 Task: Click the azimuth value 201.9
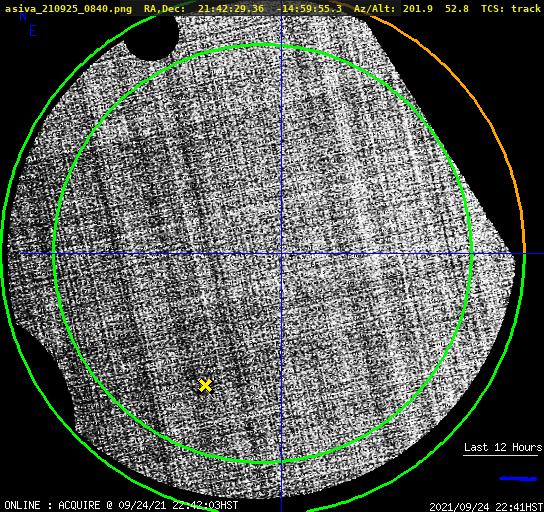(418, 8)
